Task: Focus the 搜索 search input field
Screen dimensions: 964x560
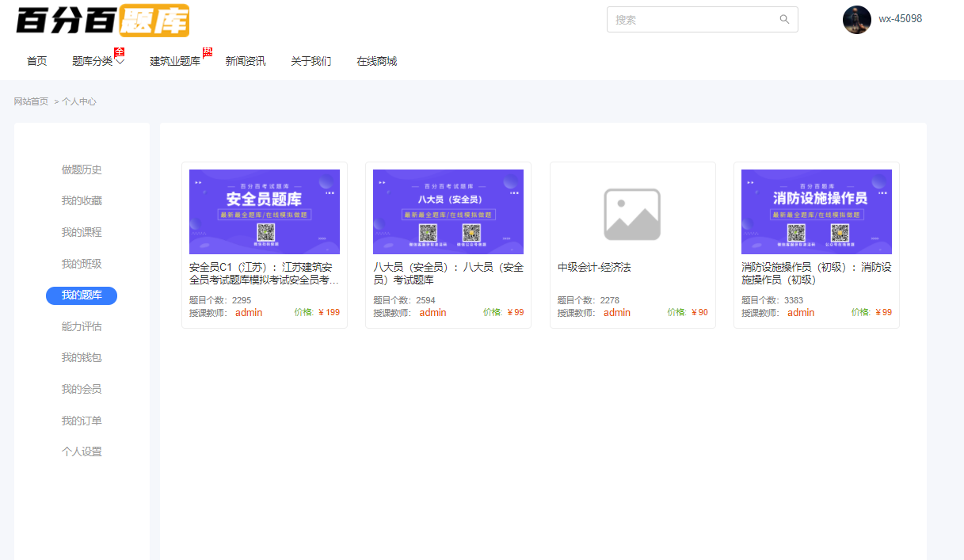Action: (702, 20)
